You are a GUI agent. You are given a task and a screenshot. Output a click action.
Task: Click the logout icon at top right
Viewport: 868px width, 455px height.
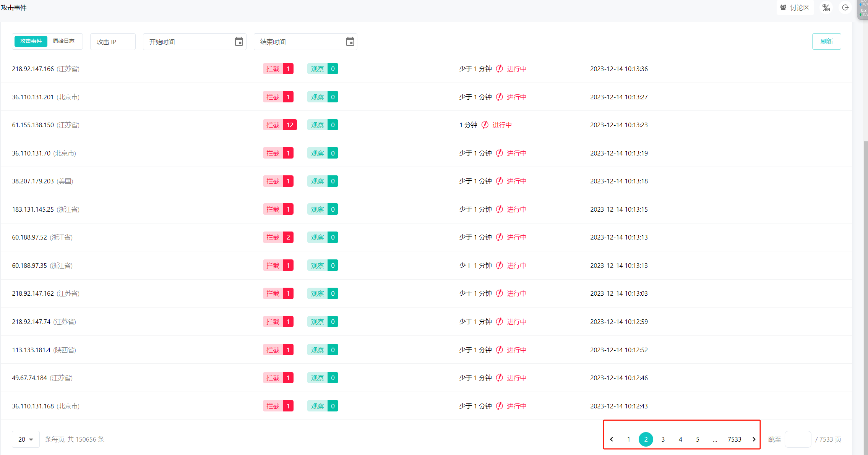(845, 8)
